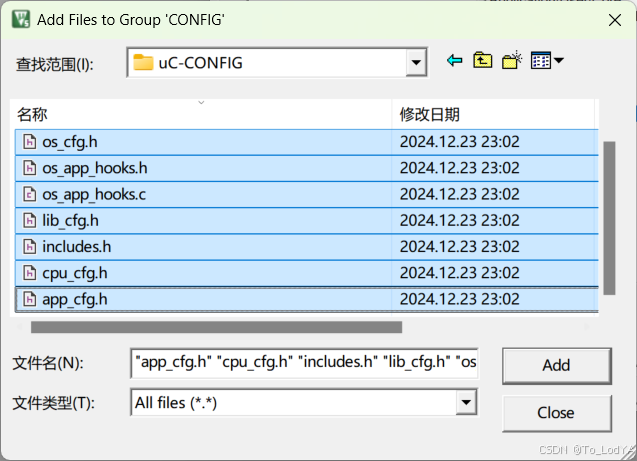
Task: Sort by the 修改日期 column header
Action: [493, 115]
